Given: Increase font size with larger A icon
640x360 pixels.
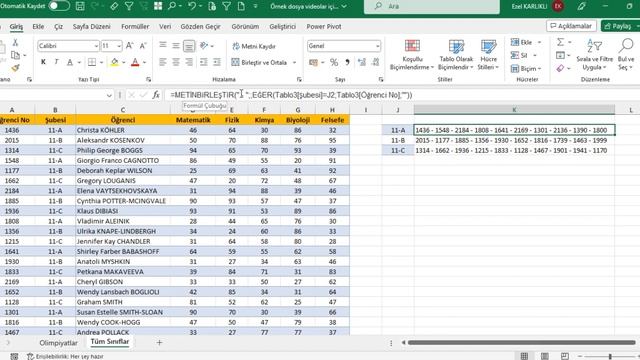Looking at the screenshot, I should click(129, 46).
